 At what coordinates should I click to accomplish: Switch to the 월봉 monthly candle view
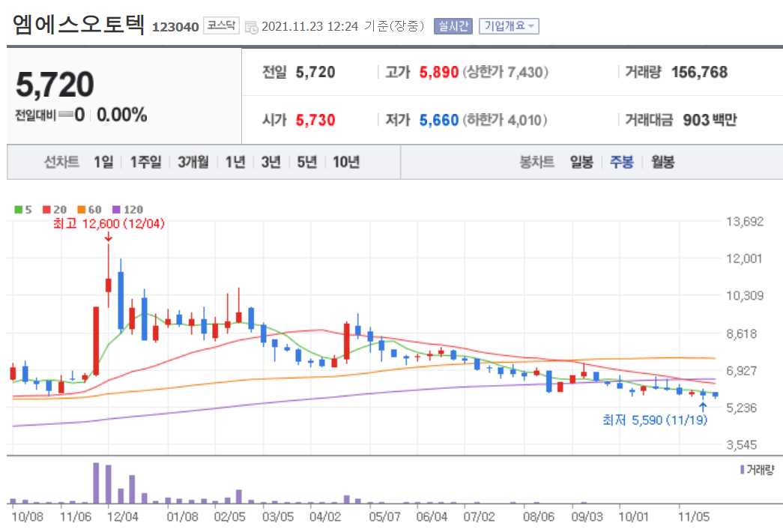click(x=664, y=160)
